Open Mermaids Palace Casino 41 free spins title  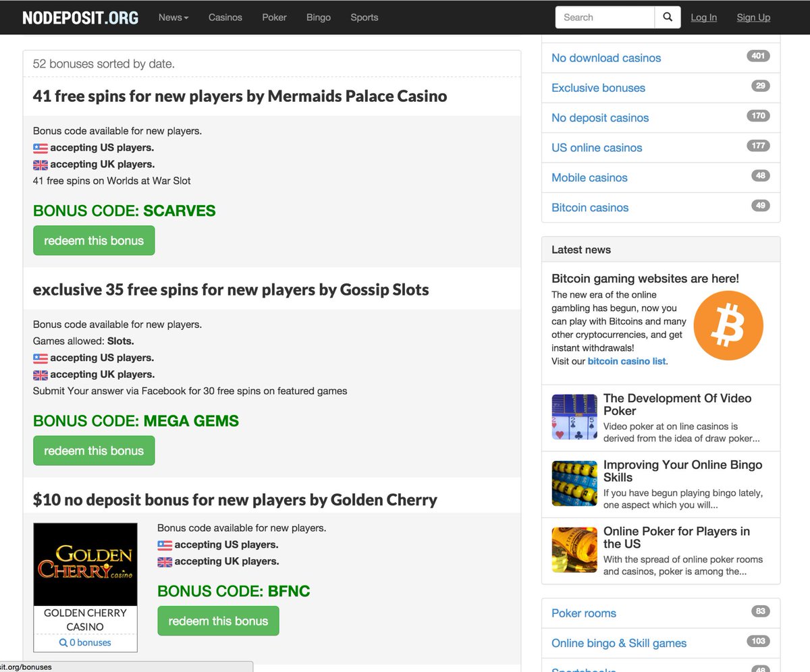(240, 96)
